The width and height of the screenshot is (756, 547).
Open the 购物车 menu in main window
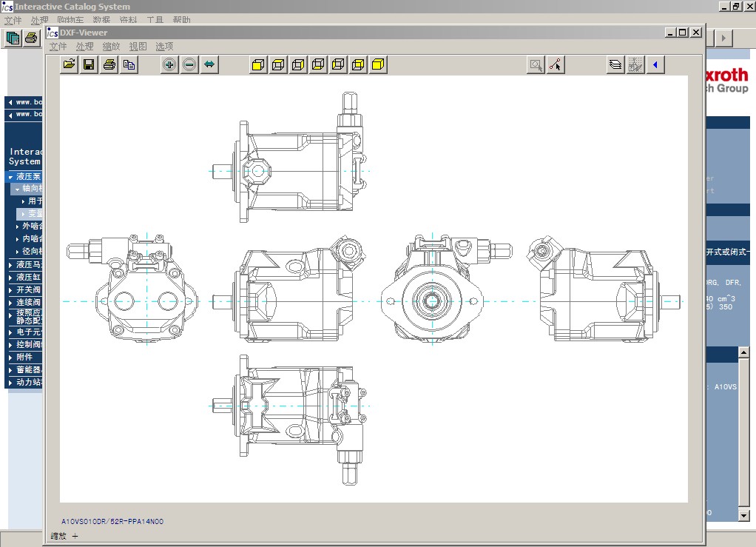[70, 20]
